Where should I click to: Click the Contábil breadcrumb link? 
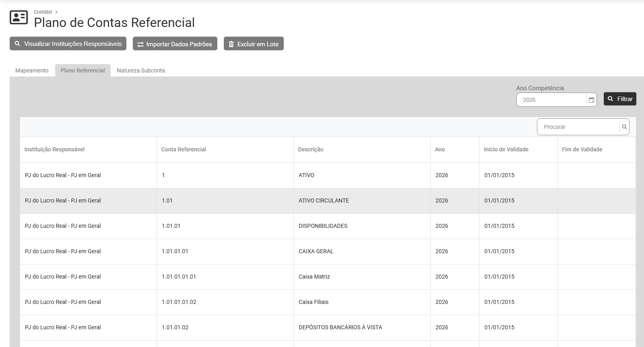[x=43, y=12]
